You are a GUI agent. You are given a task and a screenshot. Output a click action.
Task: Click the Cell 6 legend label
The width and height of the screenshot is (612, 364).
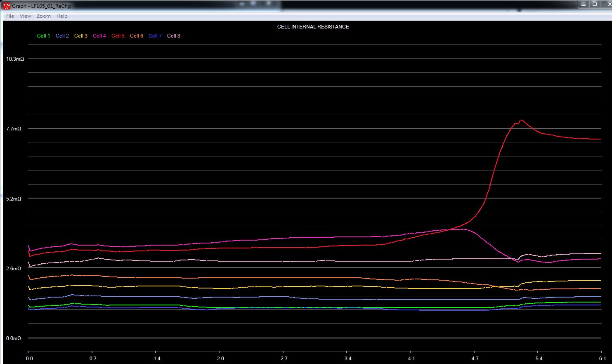coord(136,36)
